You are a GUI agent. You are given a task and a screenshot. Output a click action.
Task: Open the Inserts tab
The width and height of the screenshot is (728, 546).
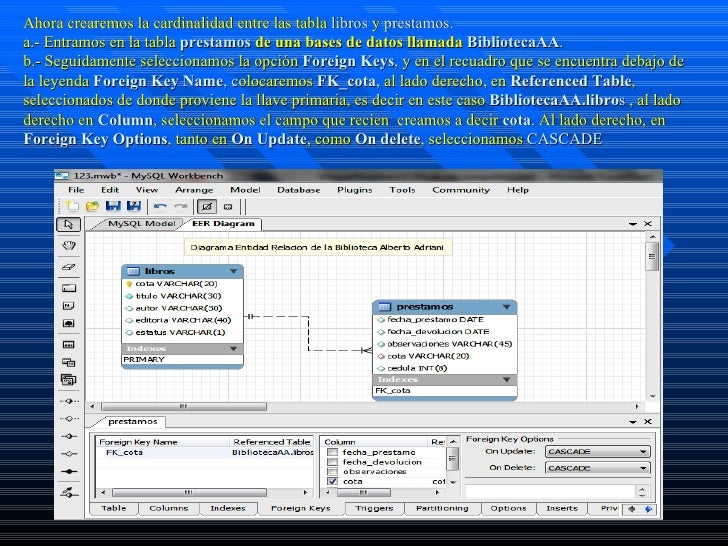pyautogui.click(x=562, y=508)
